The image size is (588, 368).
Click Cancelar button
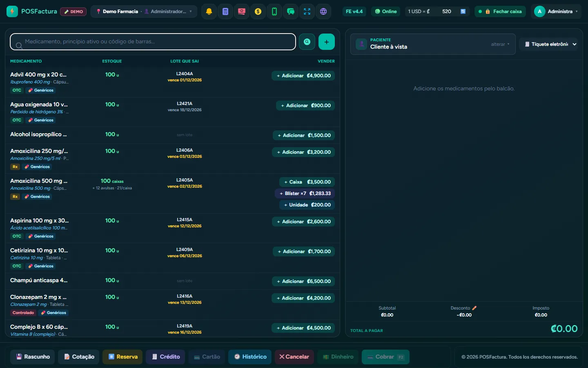tap(294, 357)
